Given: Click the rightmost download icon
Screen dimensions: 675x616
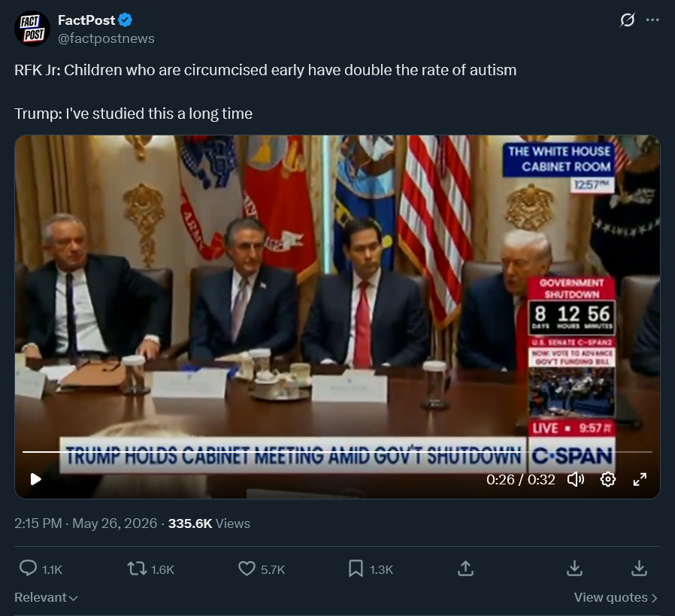Looking at the screenshot, I should pos(639,569).
